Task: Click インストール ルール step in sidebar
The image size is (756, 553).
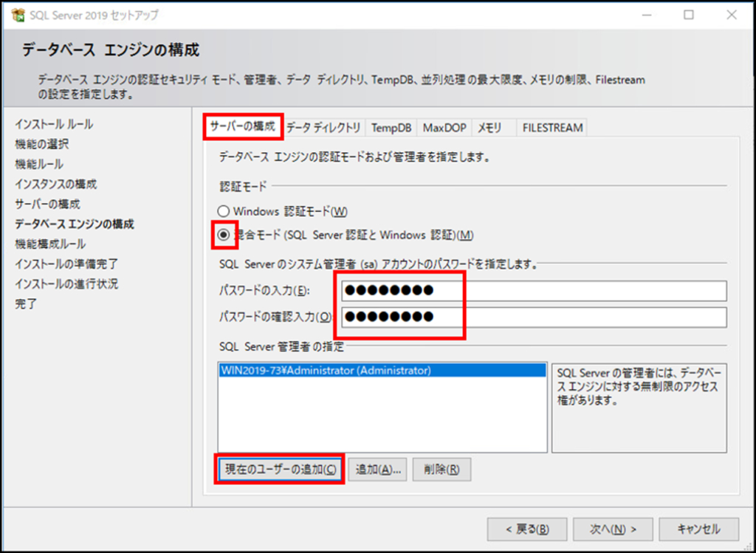Action: click(54, 124)
